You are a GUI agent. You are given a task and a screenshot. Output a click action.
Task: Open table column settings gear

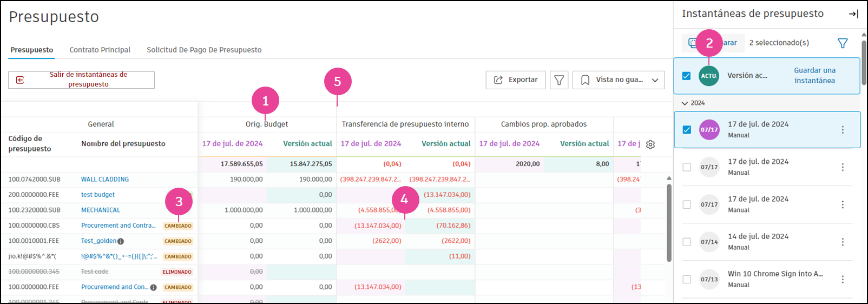pyautogui.click(x=650, y=144)
